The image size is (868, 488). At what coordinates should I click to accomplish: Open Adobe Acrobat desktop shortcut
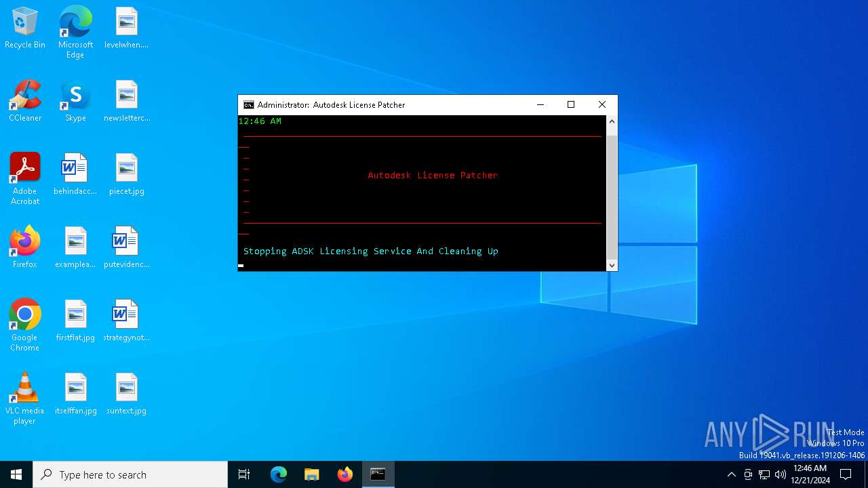click(x=25, y=179)
